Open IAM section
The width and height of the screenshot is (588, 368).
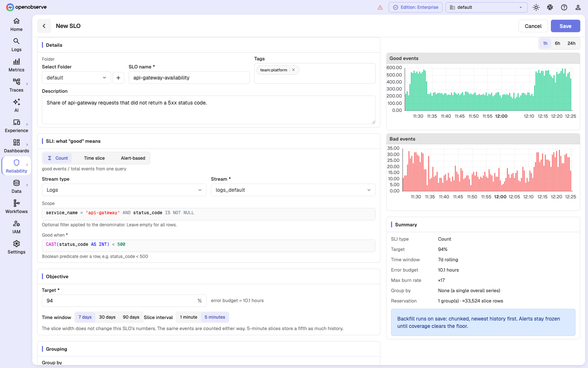[16, 227]
